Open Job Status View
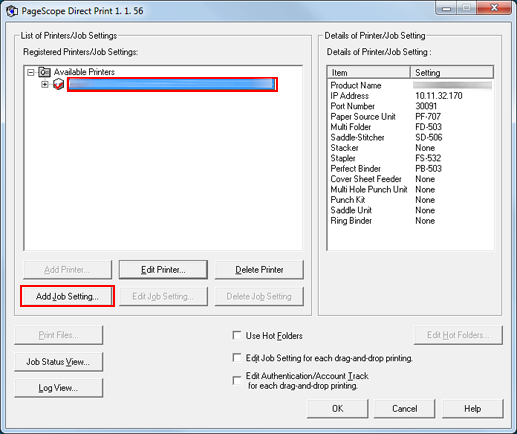Image resolution: width=517 pixels, height=434 pixels. point(58,362)
